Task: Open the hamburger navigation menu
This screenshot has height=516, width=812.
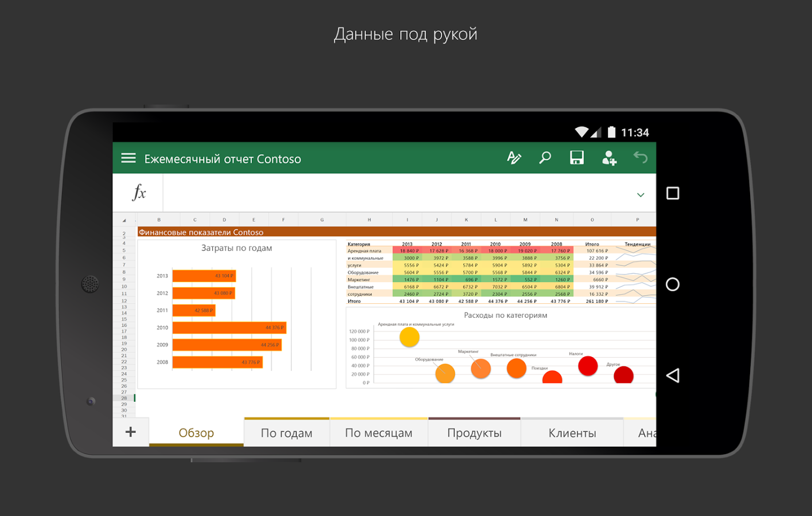Action: (x=128, y=158)
